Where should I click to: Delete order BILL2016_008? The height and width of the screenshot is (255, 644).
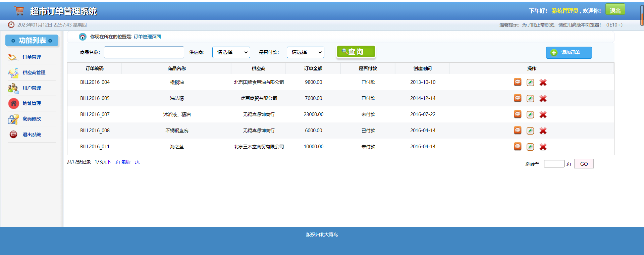(543, 131)
